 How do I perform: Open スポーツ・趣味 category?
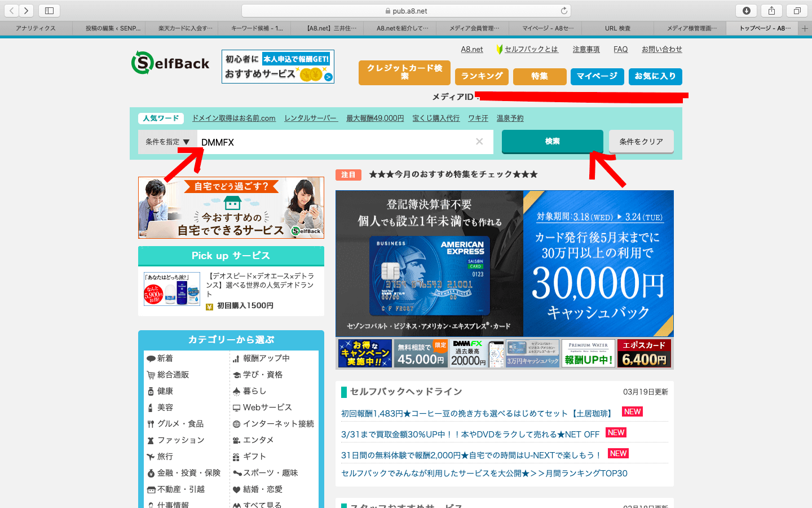265,473
